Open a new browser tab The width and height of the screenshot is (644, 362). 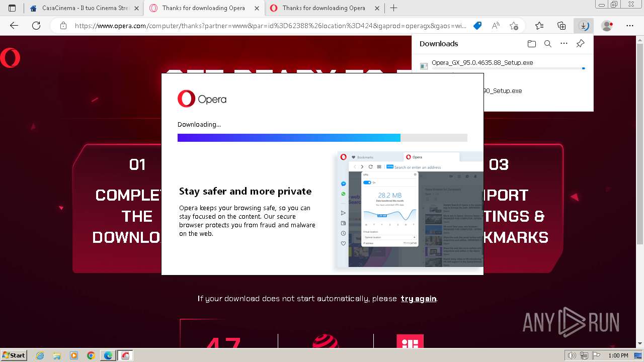(x=393, y=8)
